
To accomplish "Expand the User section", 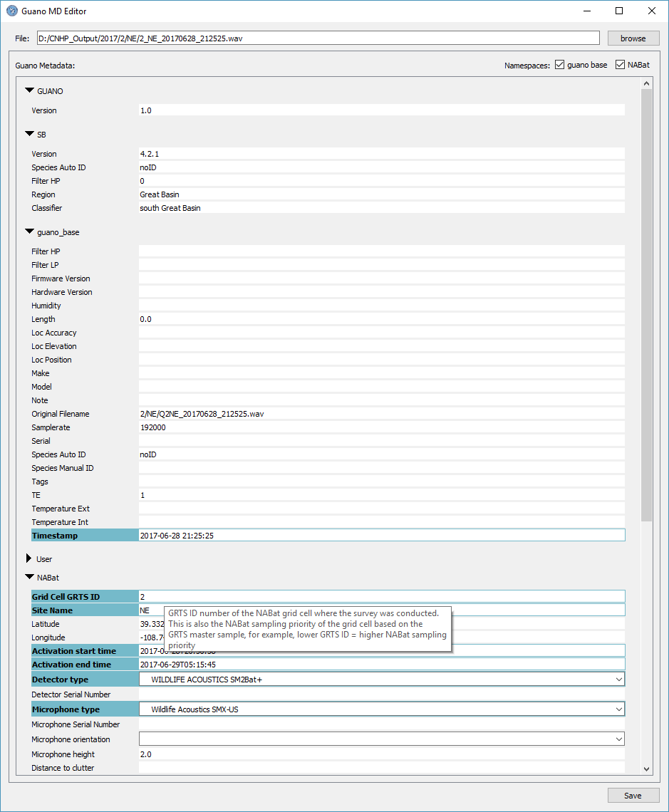I will tap(29, 559).
